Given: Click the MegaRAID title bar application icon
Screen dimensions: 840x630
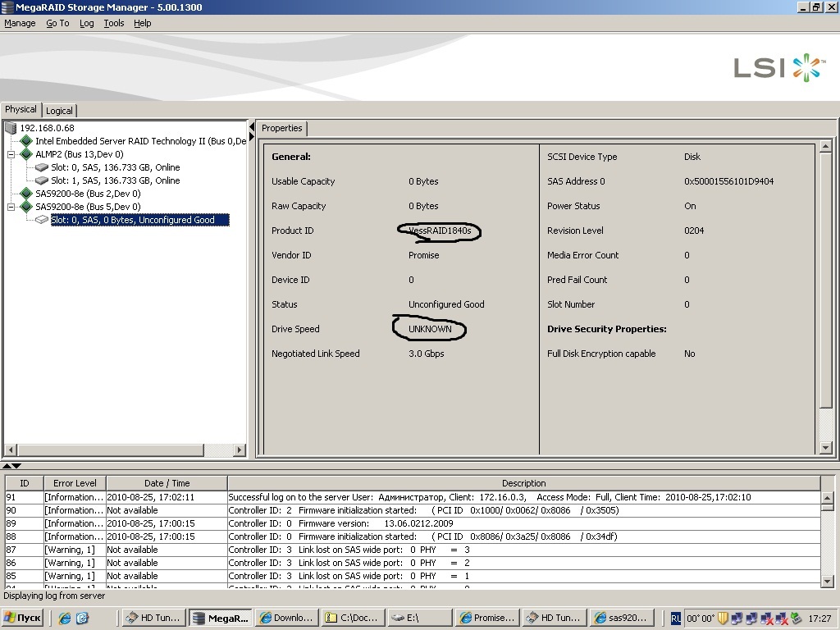Looking at the screenshot, I should coord(7,7).
